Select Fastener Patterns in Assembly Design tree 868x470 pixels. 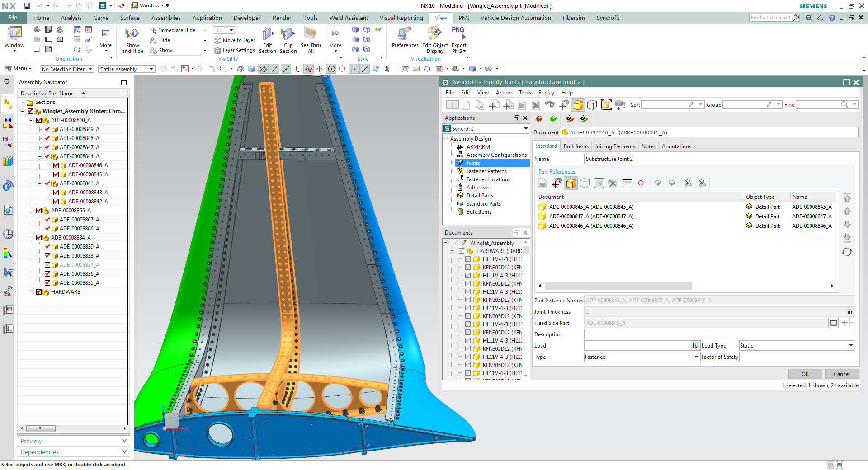click(x=486, y=171)
